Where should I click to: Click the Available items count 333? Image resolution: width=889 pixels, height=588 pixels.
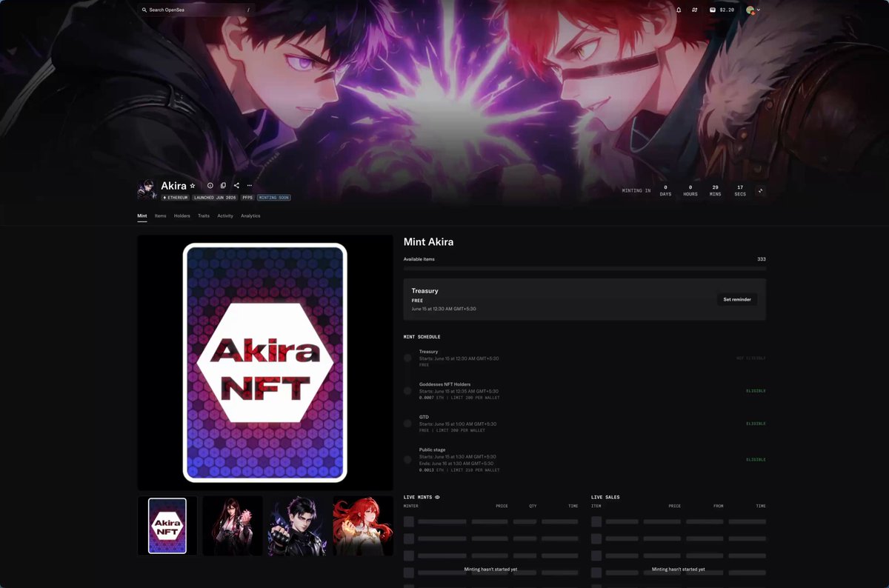pyautogui.click(x=762, y=259)
